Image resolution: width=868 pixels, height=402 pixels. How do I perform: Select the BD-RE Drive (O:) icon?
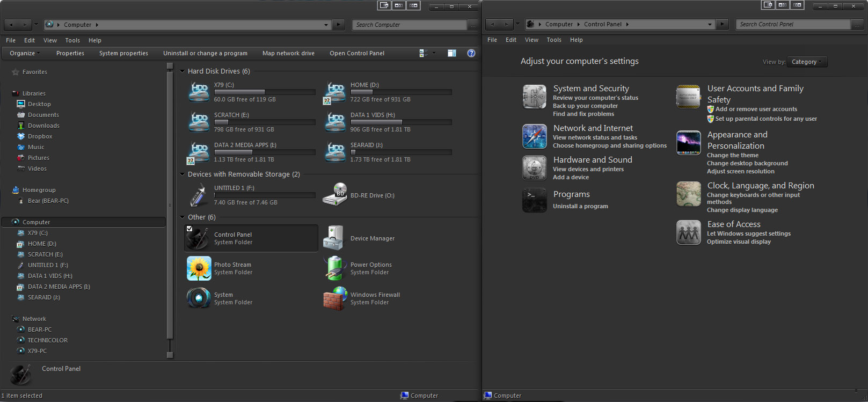tap(335, 195)
